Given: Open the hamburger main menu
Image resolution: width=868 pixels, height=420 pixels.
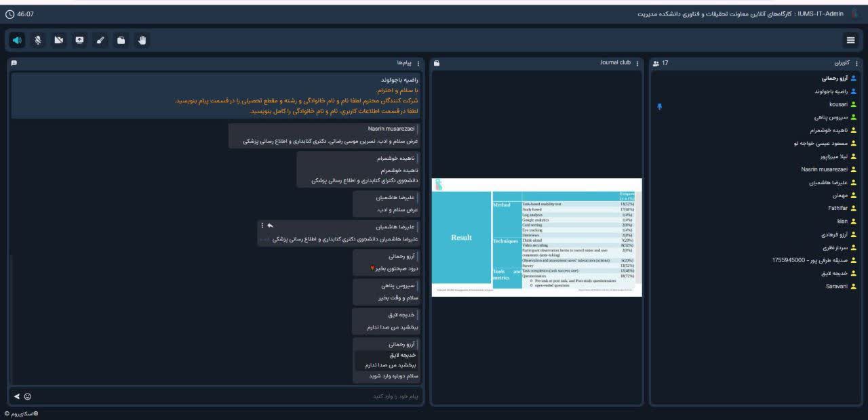Looking at the screenshot, I should click(x=850, y=41).
